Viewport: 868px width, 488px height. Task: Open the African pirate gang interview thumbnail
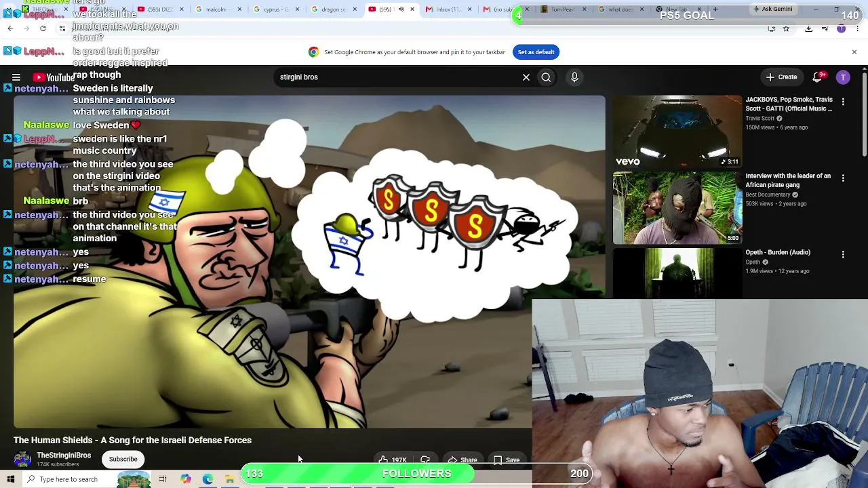point(677,208)
